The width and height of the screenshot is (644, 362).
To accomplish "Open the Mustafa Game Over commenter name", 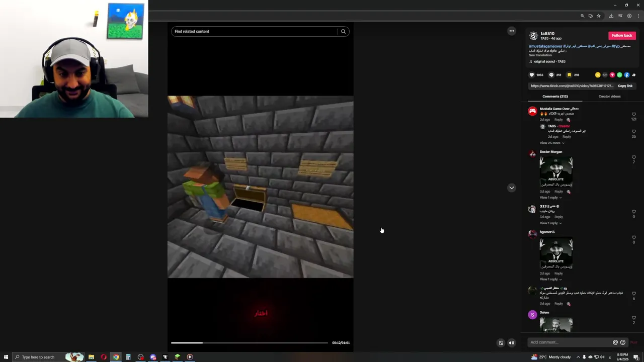I will pyautogui.click(x=559, y=109).
